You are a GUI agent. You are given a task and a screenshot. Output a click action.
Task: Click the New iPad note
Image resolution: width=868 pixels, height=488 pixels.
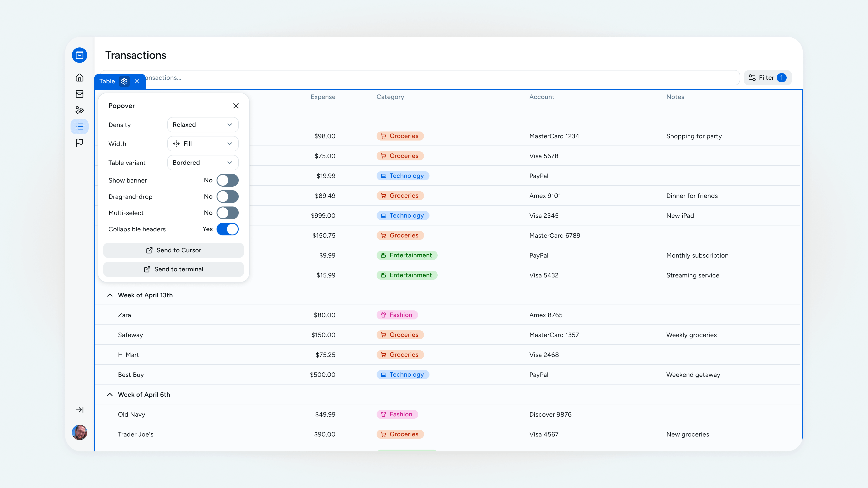pos(680,216)
